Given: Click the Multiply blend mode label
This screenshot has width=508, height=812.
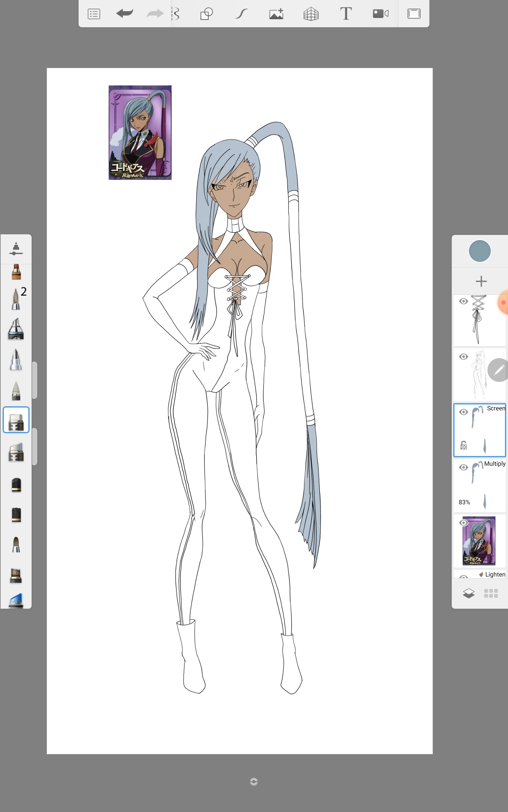Looking at the screenshot, I should [495, 464].
